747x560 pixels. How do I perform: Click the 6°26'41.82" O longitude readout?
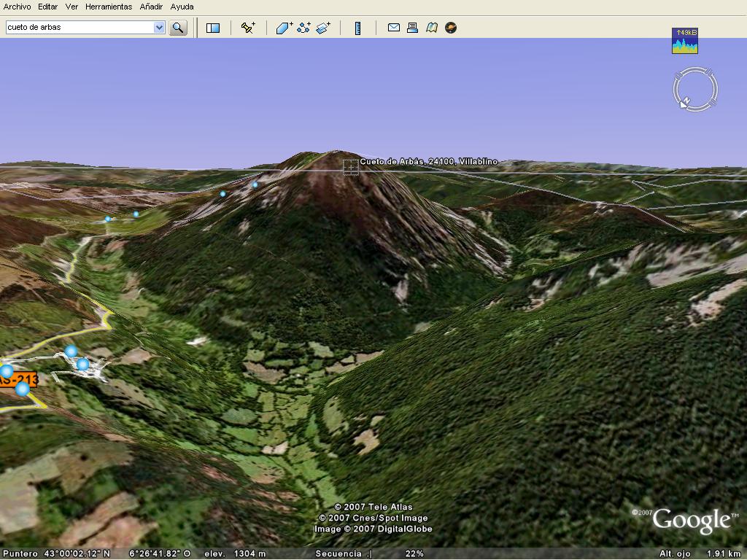coord(160,553)
